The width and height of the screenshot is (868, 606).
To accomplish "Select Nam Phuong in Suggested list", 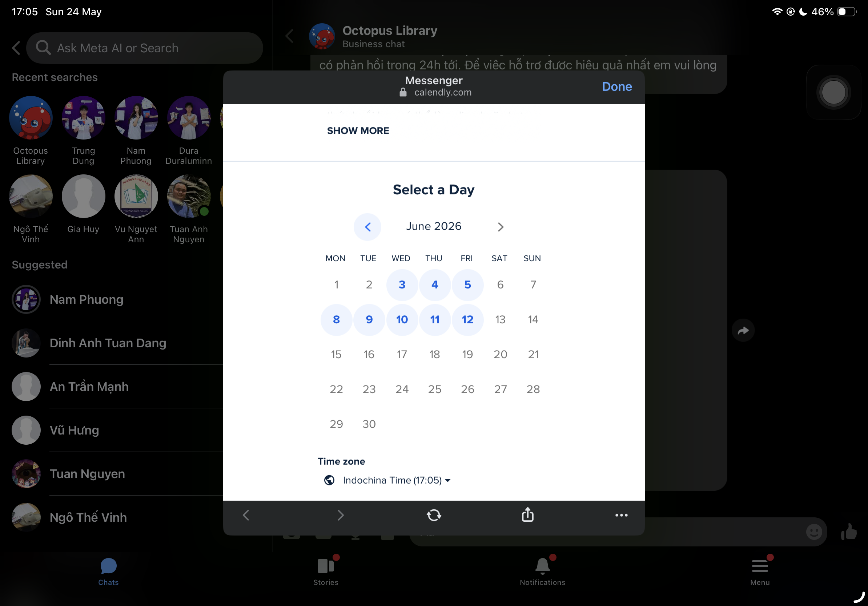I will (117, 300).
